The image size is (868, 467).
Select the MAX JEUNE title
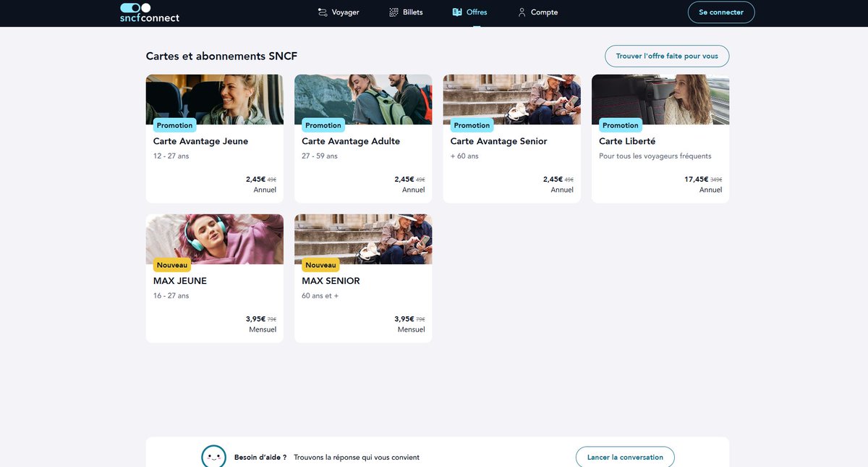click(x=180, y=281)
